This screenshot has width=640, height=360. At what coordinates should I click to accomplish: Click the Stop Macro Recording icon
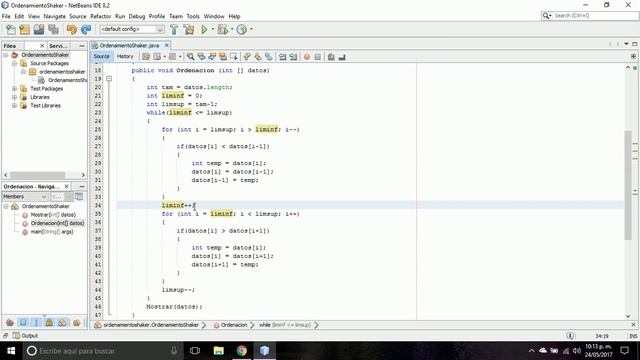(318, 57)
